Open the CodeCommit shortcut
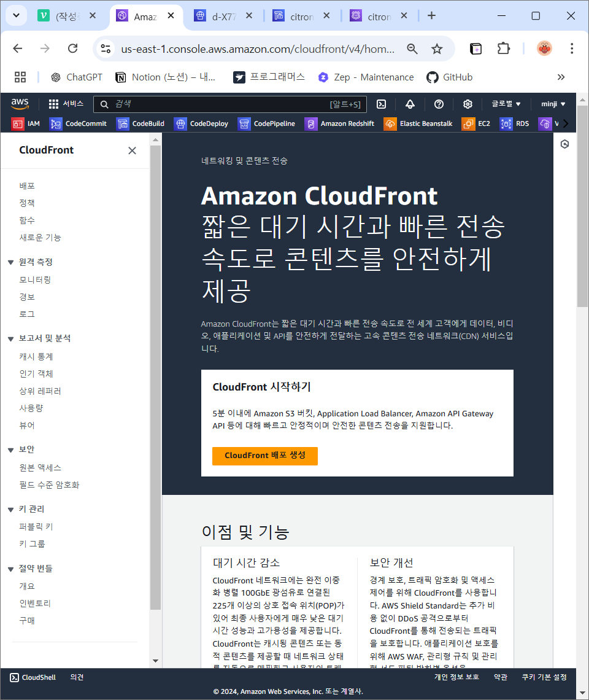Image resolution: width=589 pixels, height=700 pixels. click(79, 123)
